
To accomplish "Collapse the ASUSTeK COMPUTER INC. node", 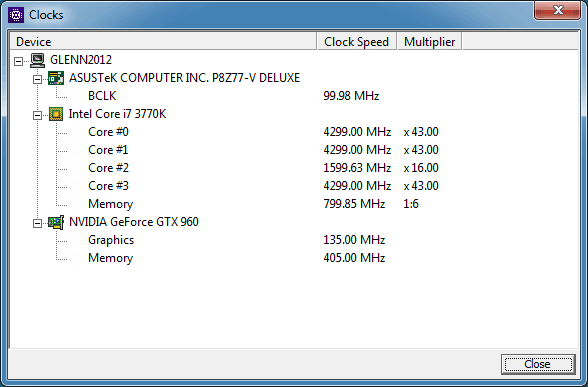I will (37, 79).
